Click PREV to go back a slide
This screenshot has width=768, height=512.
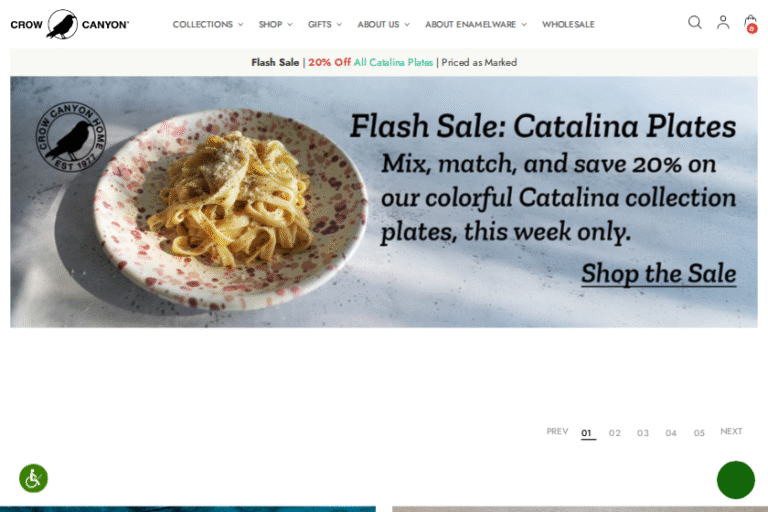pyautogui.click(x=557, y=432)
